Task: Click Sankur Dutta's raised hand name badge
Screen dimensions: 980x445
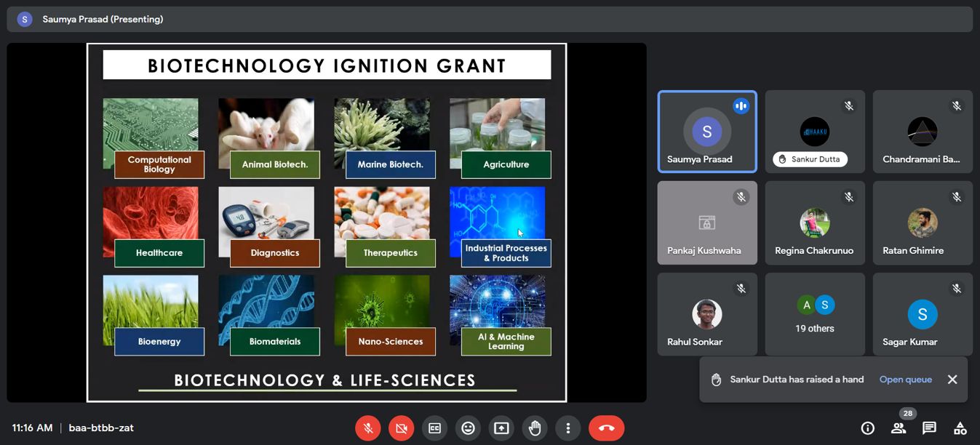Action: (x=810, y=159)
